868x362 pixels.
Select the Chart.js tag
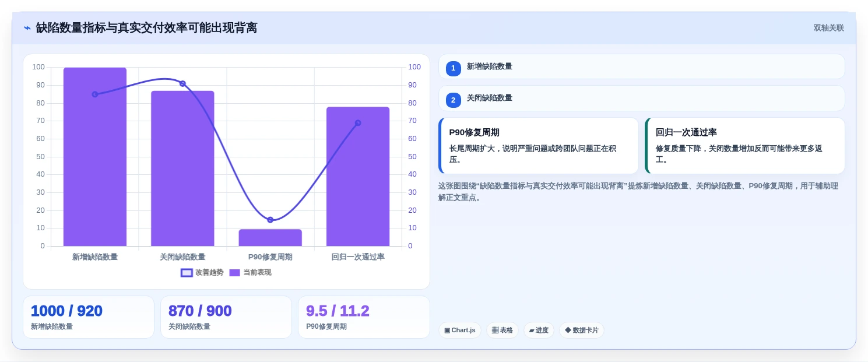[x=460, y=330]
